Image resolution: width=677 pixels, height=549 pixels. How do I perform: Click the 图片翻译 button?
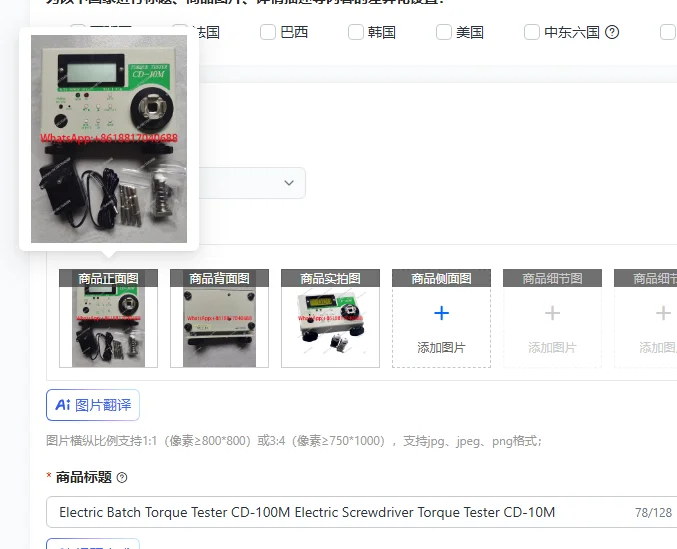[93, 405]
